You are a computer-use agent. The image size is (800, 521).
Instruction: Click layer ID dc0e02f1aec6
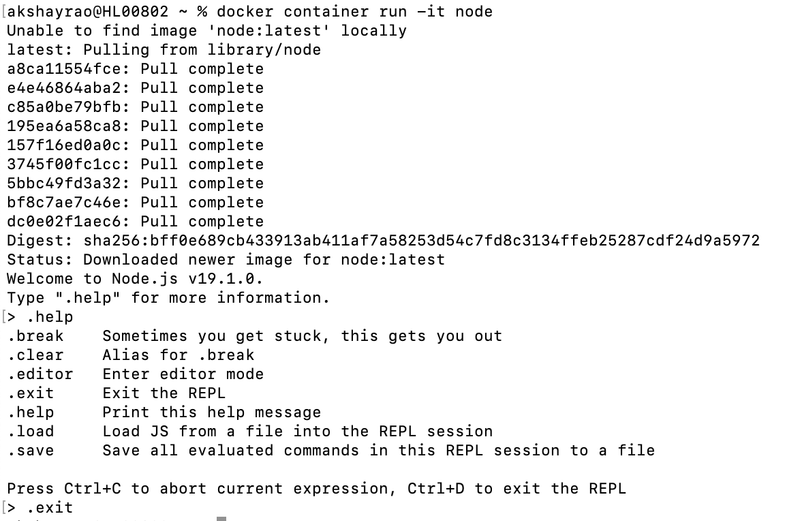tap(68, 221)
